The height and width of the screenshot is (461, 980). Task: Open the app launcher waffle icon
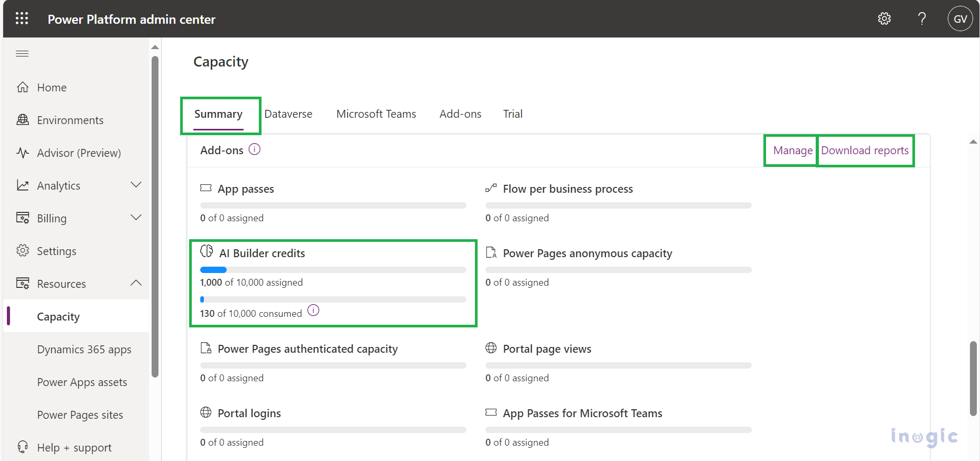[x=22, y=18]
